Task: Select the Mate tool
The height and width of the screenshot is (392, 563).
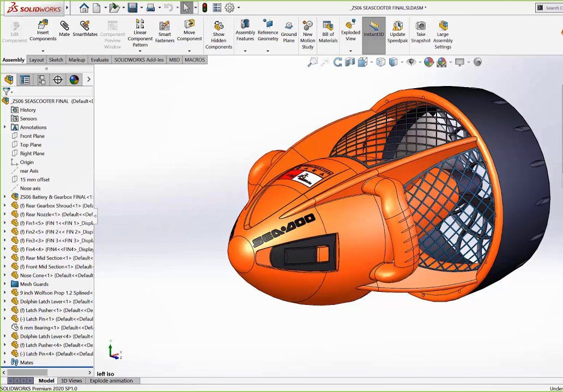Action: pyautogui.click(x=64, y=28)
